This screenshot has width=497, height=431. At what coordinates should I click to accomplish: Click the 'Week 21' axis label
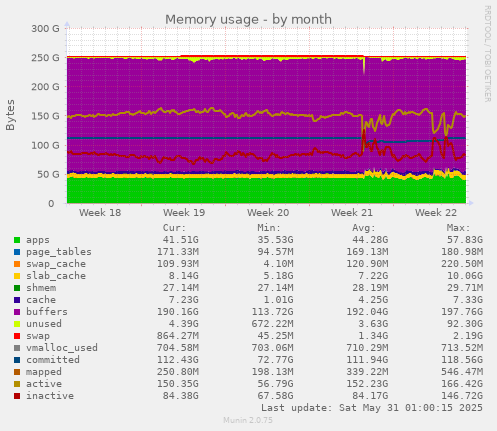point(352,213)
